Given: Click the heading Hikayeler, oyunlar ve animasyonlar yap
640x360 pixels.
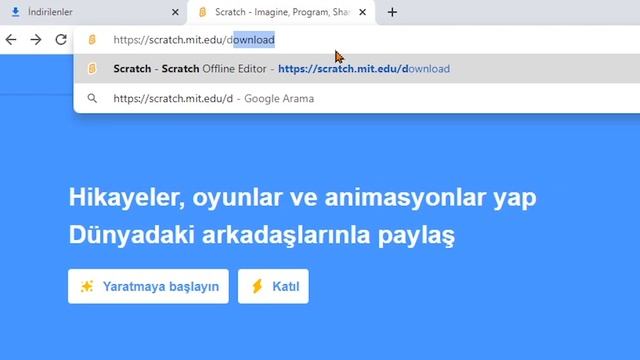Looking at the screenshot, I should pyautogui.click(x=302, y=198).
